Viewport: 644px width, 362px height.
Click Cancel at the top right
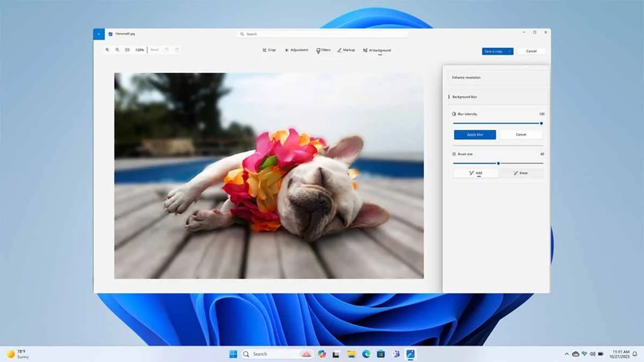coord(531,51)
